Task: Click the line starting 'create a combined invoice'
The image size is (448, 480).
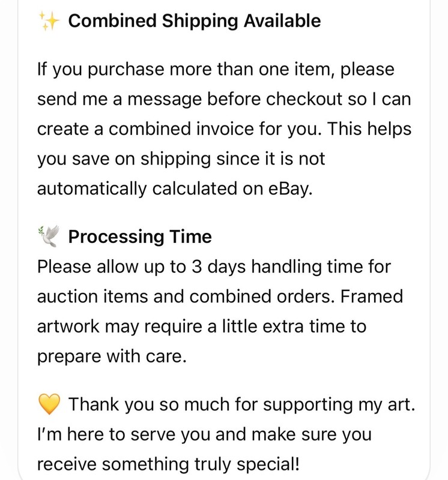Action: click(x=224, y=129)
